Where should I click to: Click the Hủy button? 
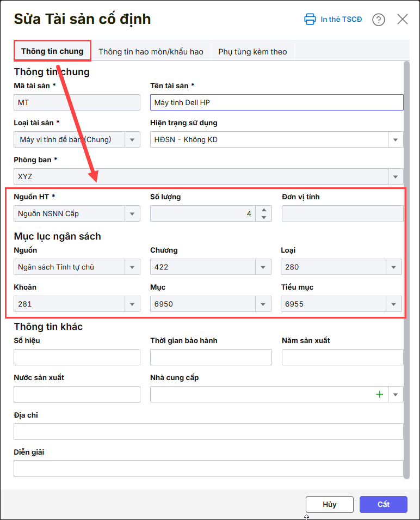coord(329,504)
